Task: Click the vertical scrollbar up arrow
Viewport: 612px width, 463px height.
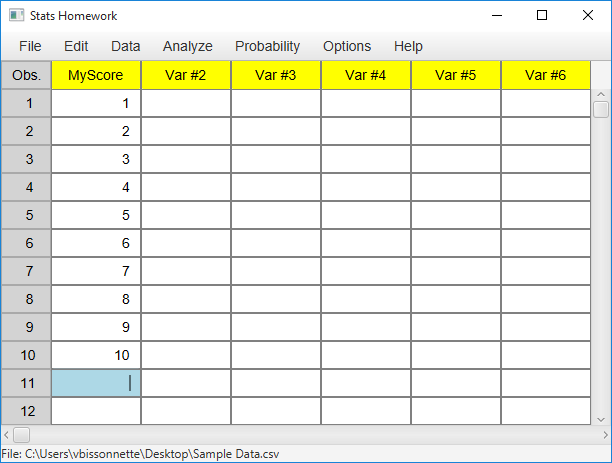Action: (601, 94)
